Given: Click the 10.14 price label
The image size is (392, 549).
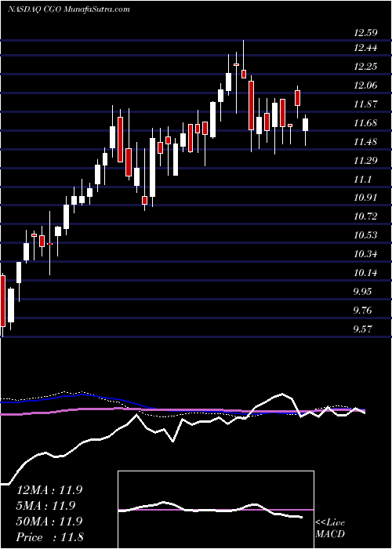Looking at the screenshot, I should click(365, 273).
